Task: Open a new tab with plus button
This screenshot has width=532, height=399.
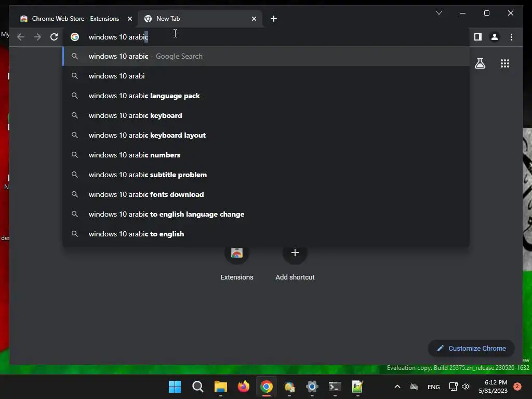Action: point(274,19)
